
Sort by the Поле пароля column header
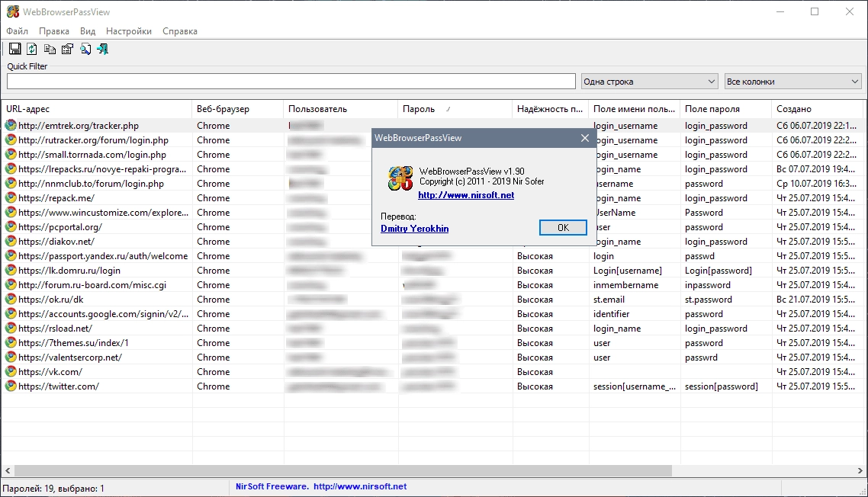725,109
